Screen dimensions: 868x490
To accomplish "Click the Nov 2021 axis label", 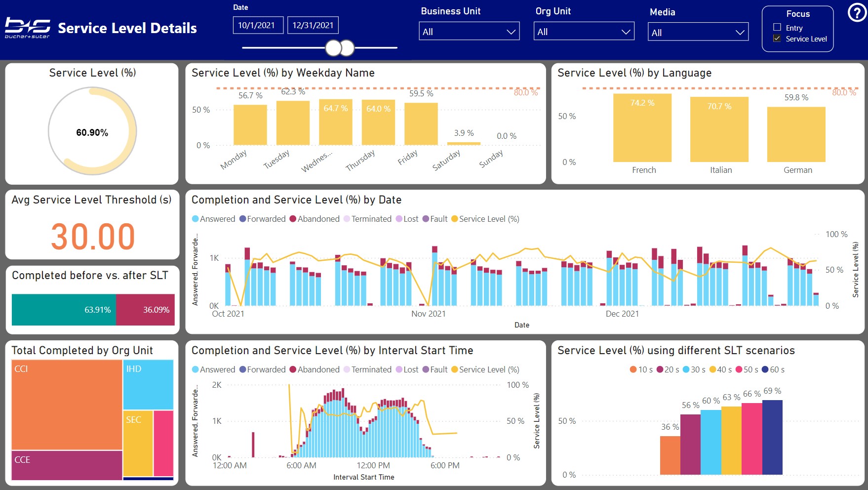I will 429,314.
